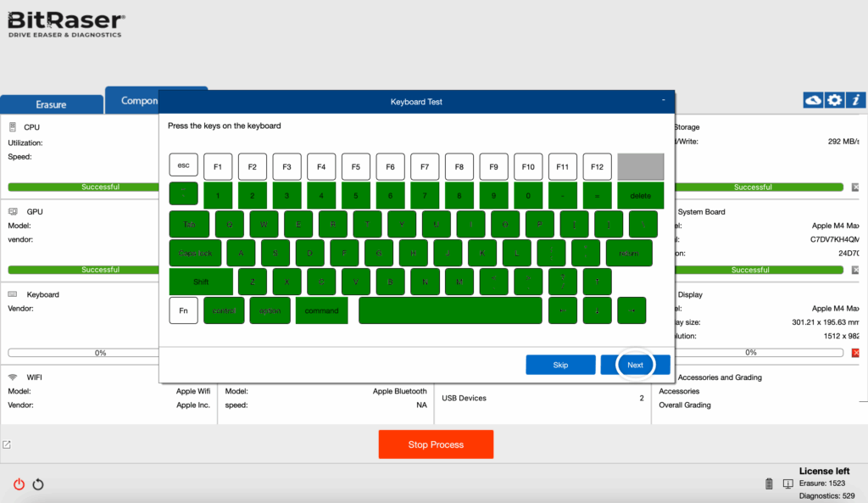Click the battery status icon
Screen dimensions: 868x503
[x=770, y=483]
